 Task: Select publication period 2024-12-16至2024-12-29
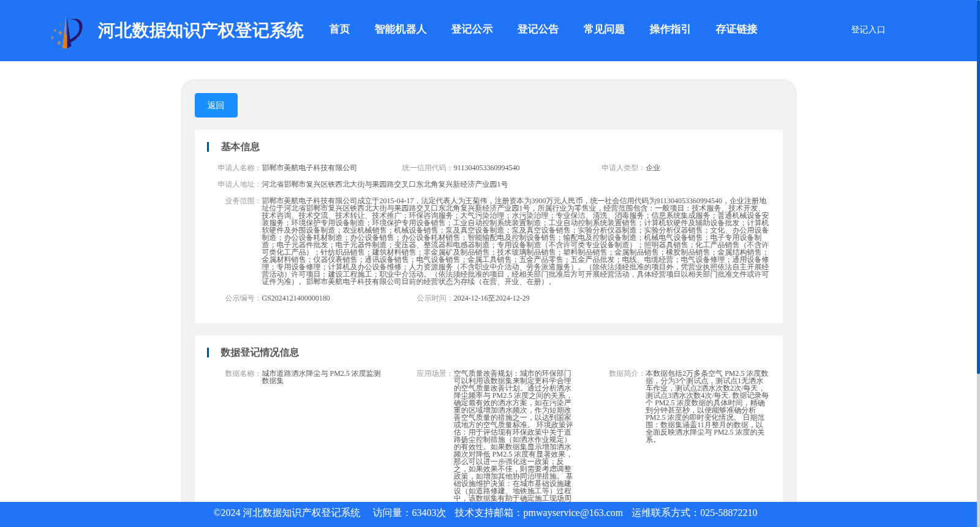click(x=491, y=298)
